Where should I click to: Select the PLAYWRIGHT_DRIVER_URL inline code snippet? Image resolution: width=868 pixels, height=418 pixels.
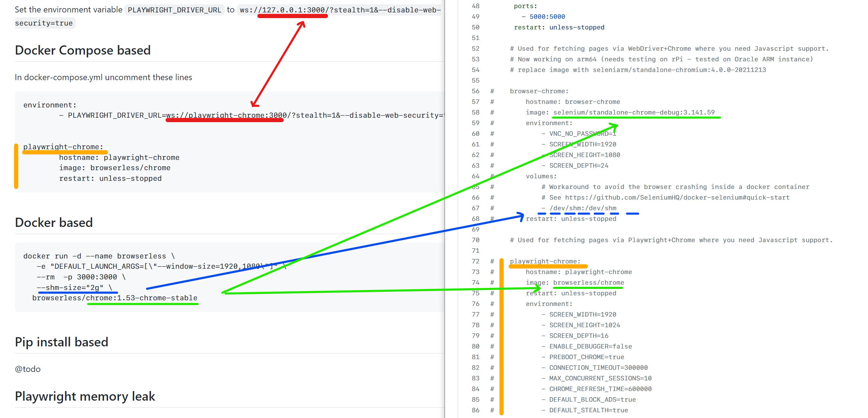coord(174,10)
